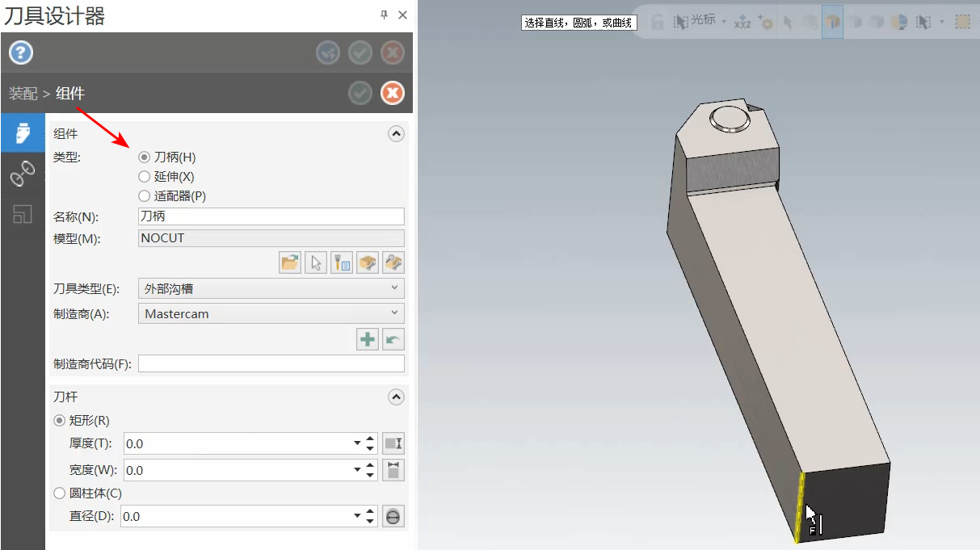980x550 pixels.
Task: Click the width measure icon next to 宽度
Action: (393, 469)
